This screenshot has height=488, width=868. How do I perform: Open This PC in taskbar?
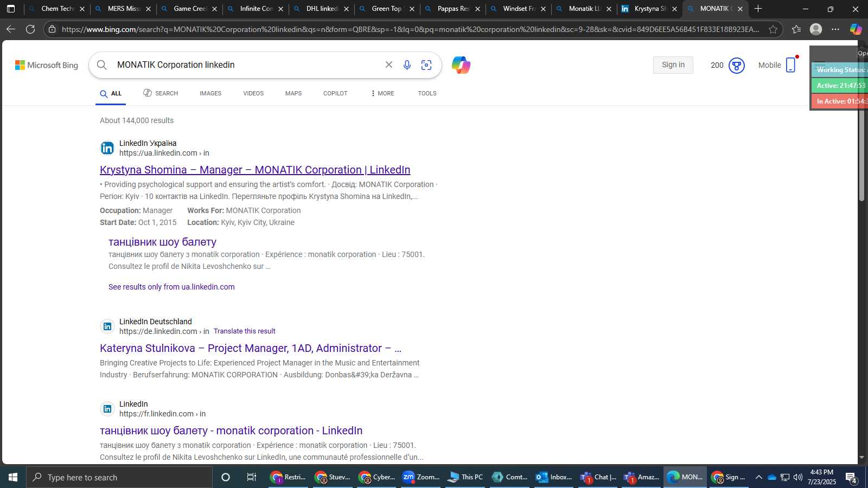tap(465, 477)
